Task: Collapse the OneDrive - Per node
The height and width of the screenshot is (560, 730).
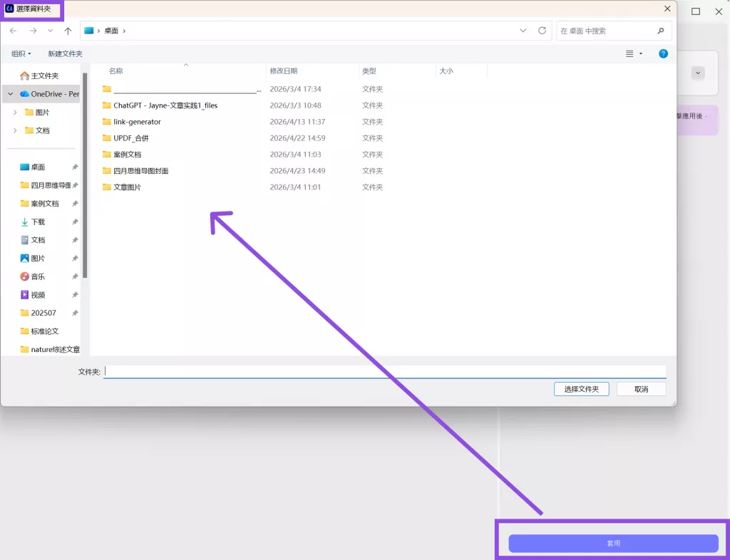Action: [10, 94]
